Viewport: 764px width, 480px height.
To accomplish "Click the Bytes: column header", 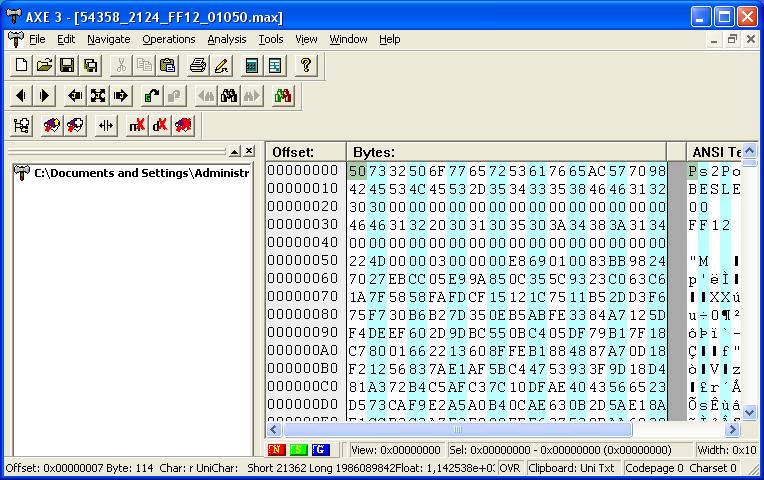I will (x=506, y=152).
